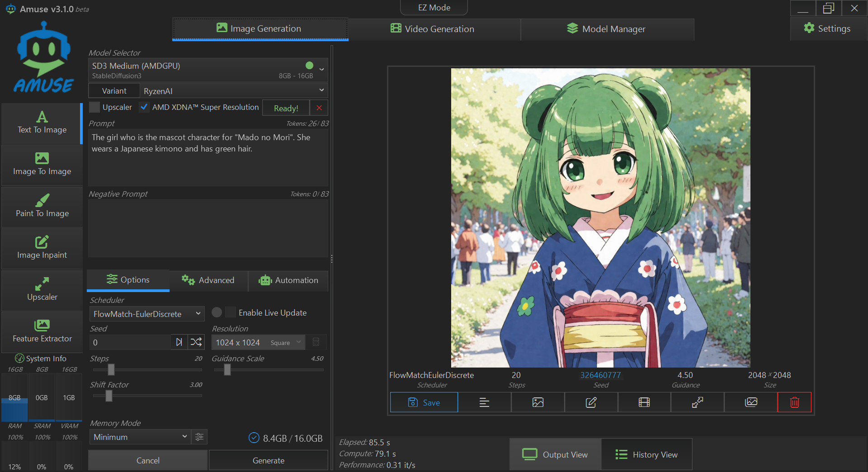Send result to video via film icon
868x472 pixels.
coord(644,402)
